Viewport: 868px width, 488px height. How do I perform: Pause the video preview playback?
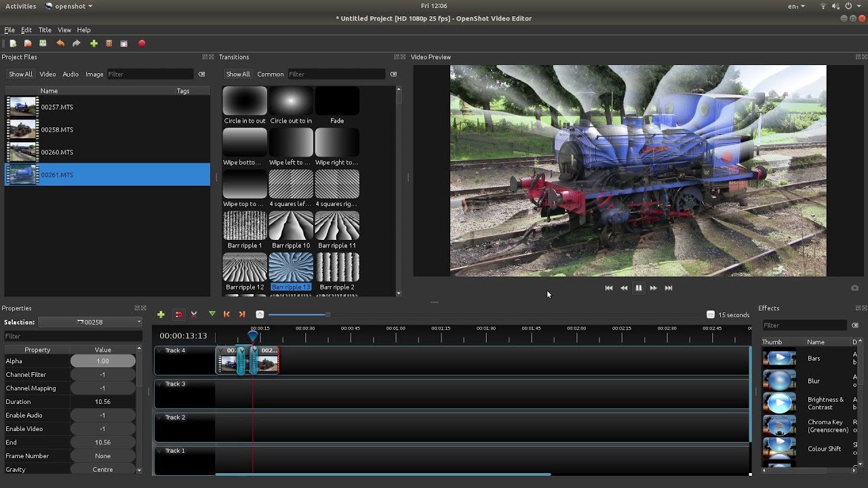click(x=638, y=288)
